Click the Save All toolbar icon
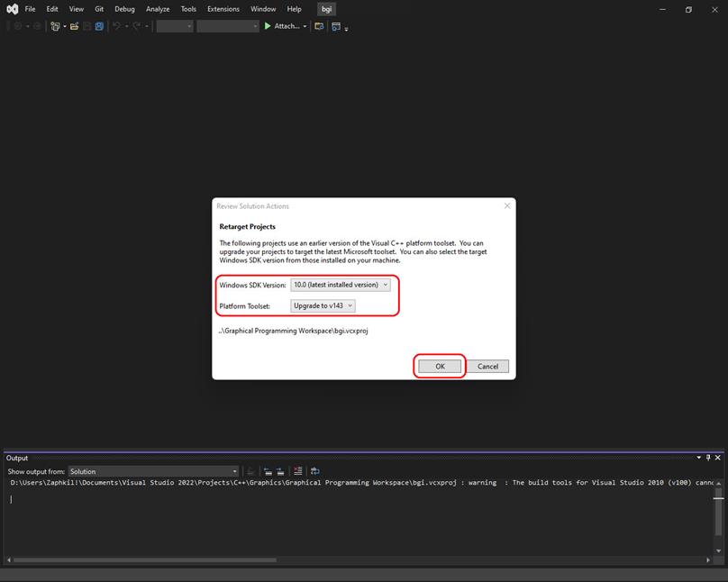The image size is (728, 582). coord(99,26)
